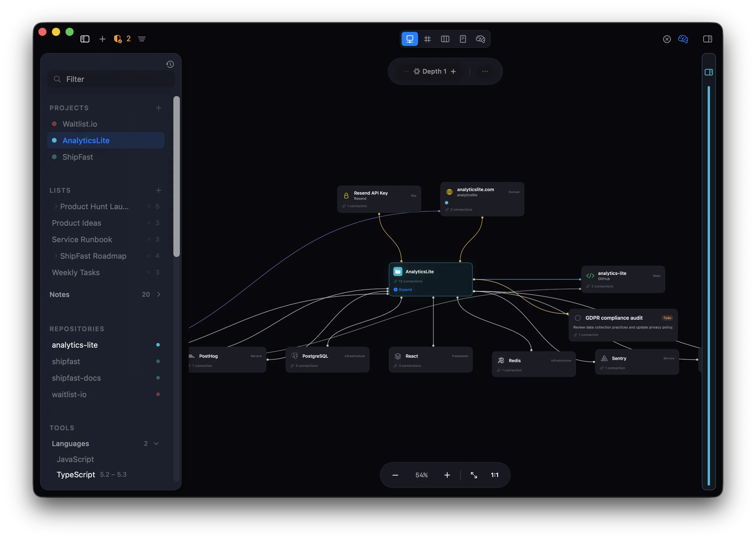This screenshot has height=541, width=756.
Task: Switch to the columns board view icon
Action: pyautogui.click(x=445, y=39)
